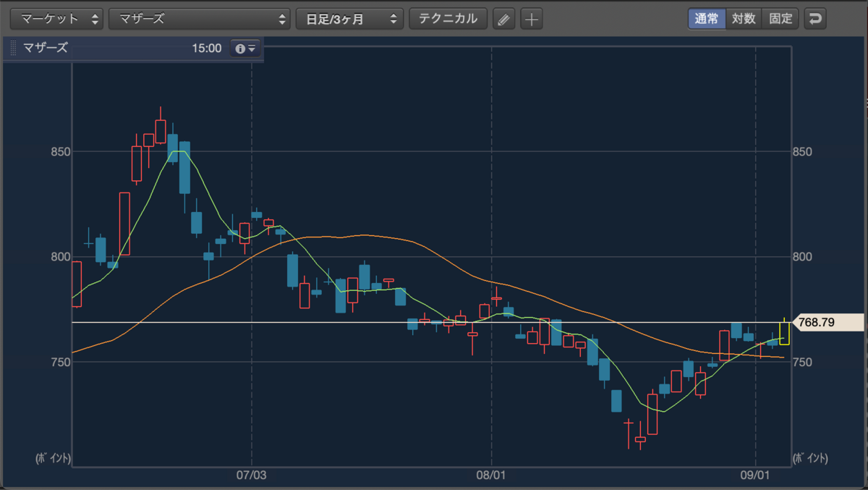Open the 日足/3ヶ月 period dropdown
The height and width of the screenshot is (490, 868).
point(350,19)
